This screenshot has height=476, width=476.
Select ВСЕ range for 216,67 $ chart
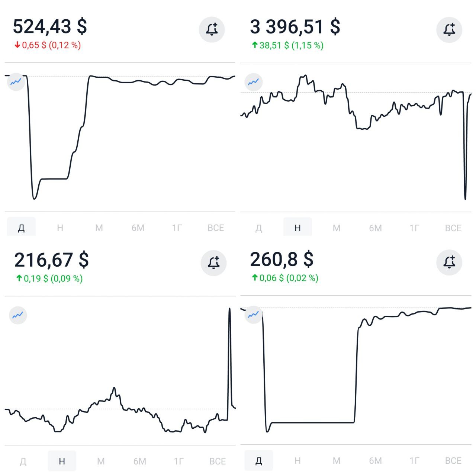click(218, 461)
